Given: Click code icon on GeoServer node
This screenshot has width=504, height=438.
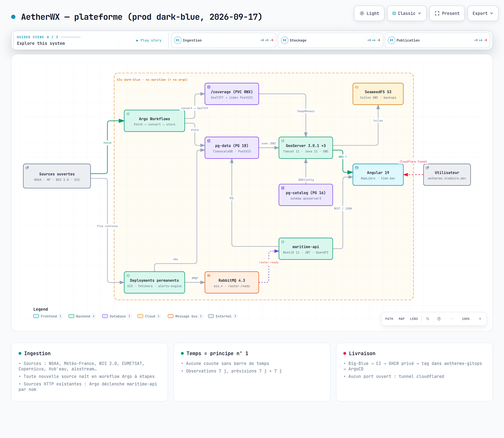Looking at the screenshot, I should point(283,141).
